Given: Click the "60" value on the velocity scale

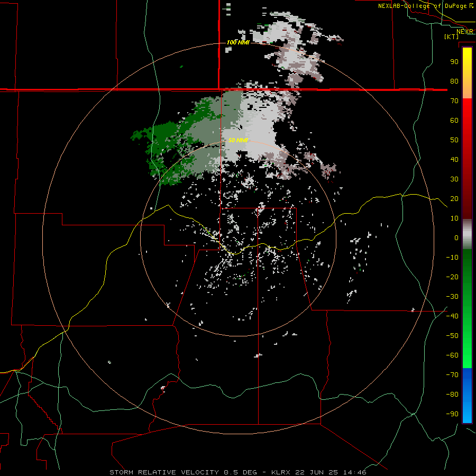Looking at the screenshot, I should (x=454, y=120).
